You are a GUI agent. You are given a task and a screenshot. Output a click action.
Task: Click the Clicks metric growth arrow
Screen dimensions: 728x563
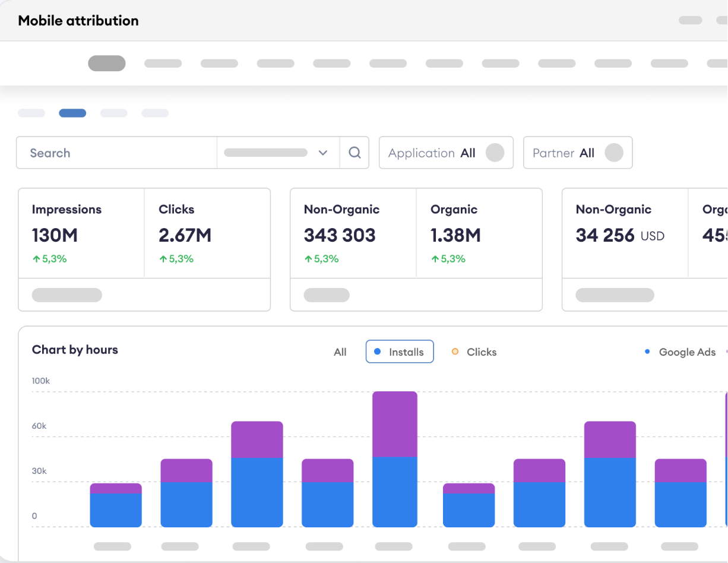[162, 258]
